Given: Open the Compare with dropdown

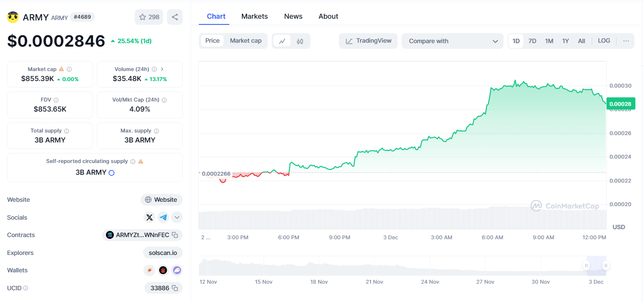Looking at the screenshot, I should pos(453,41).
